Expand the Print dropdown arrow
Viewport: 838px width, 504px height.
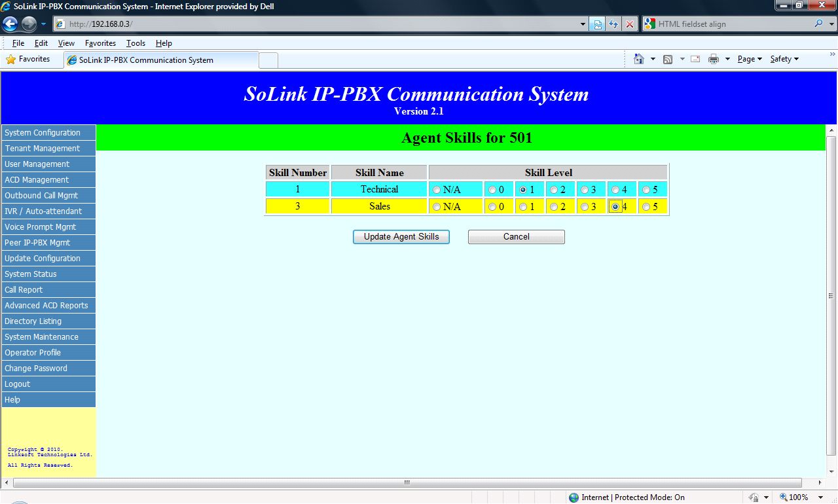pos(727,59)
